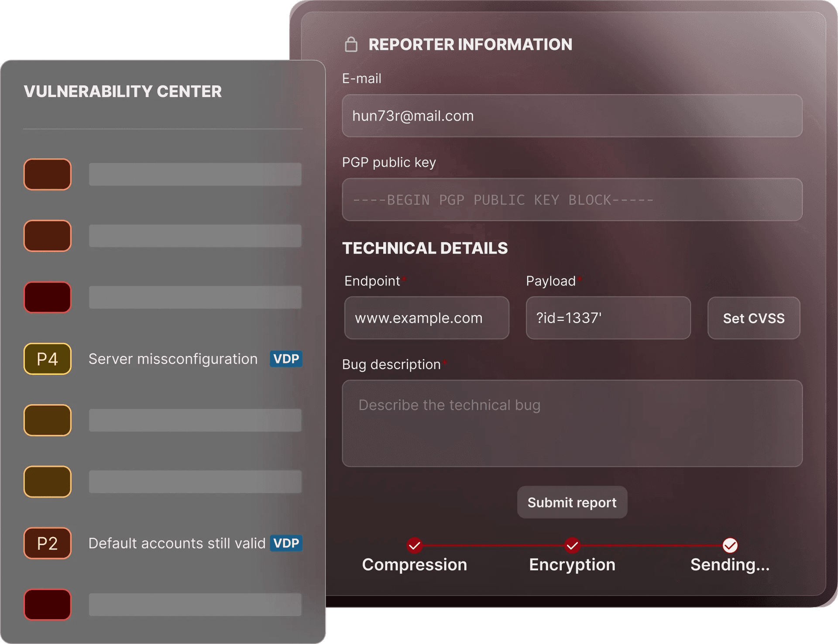The width and height of the screenshot is (838, 644).
Task: Click the topmost orange severity square in the sidebar
Action: click(47, 174)
